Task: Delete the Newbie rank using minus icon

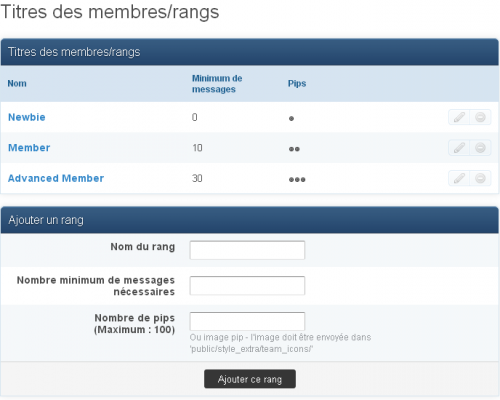Action: 480,117
